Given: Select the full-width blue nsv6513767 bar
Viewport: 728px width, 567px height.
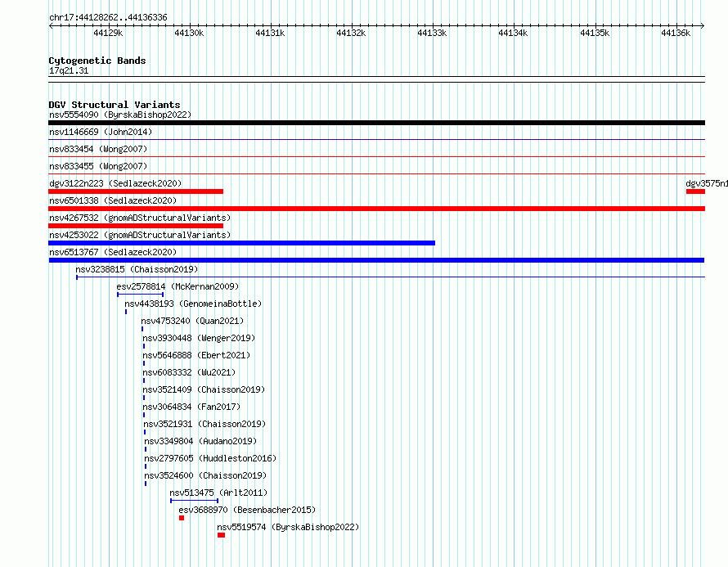Looking at the screenshot, I should click(376, 260).
